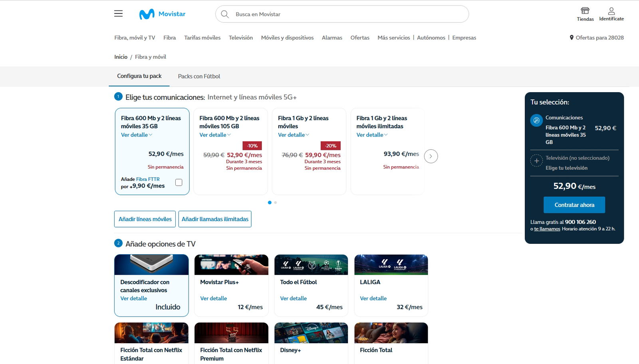Image resolution: width=639 pixels, height=364 pixels.
Task: Click the Movistar logo
Action: tap(162, 14)
